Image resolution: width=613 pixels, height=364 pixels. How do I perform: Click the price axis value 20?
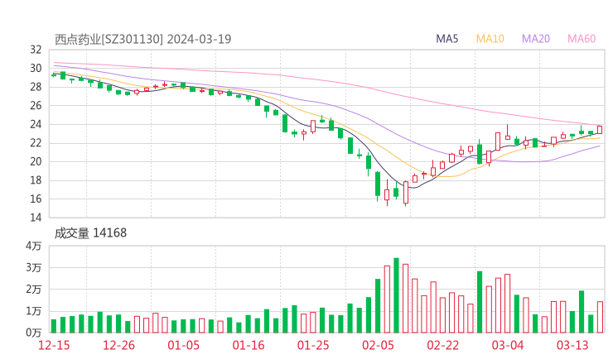36,161
